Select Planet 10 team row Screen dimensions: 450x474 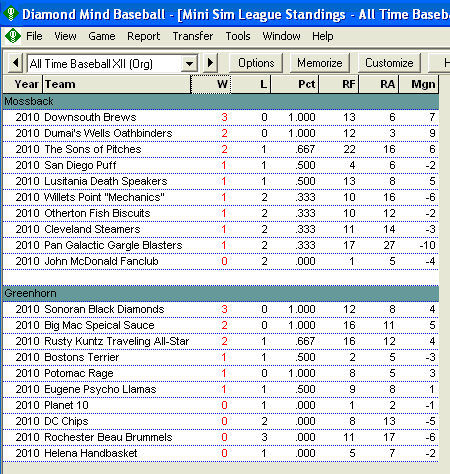(x=221, y=405)
